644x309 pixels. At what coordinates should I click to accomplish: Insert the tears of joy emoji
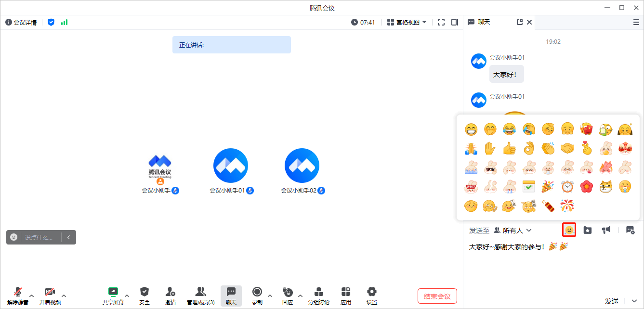[x=509, y=129]
